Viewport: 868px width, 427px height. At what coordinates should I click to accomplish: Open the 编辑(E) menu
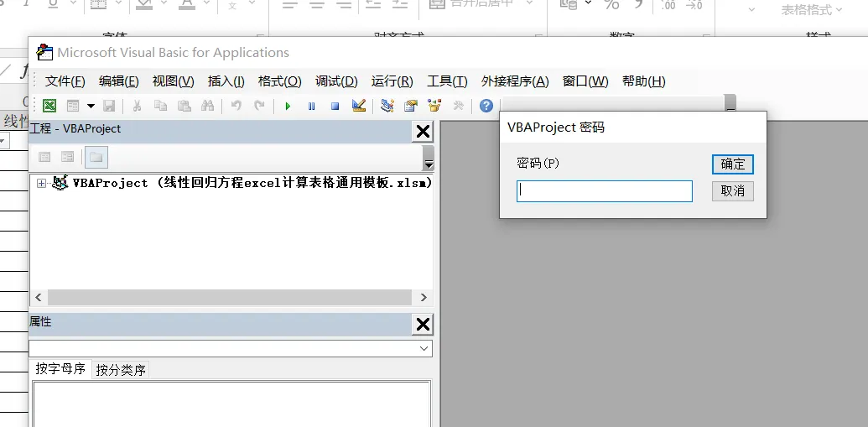point(118,81)
